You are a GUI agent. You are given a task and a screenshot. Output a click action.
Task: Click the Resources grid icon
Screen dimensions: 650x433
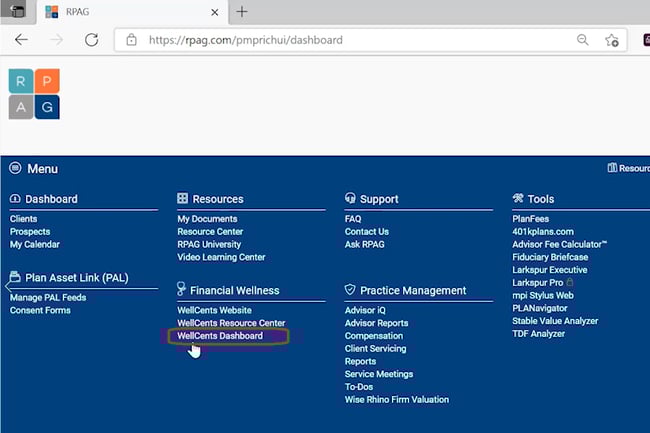point(182,198)
